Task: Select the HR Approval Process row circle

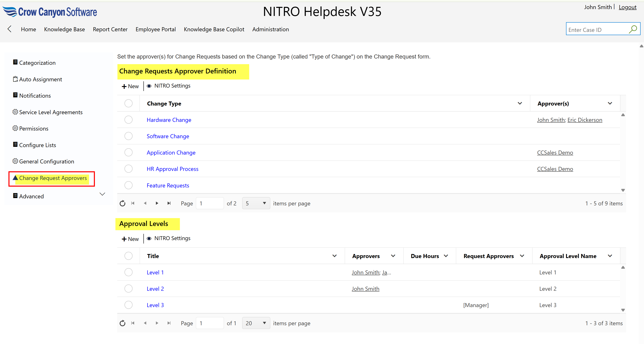Action: (x=129, y=169)
